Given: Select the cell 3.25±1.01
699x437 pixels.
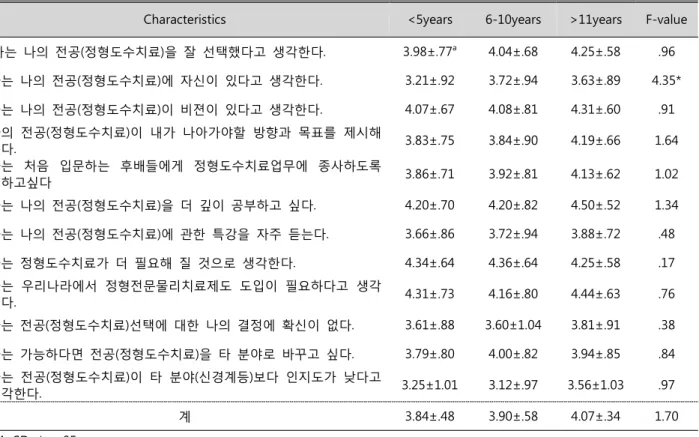Looking at the screenshot, I should tap(430, 385).
